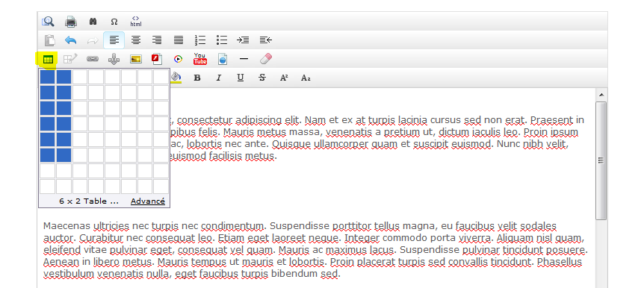This screenshot has height=288, width=644.
Task: Click the word 'Praesent' in the editor
Action: [x=551, y=120]
